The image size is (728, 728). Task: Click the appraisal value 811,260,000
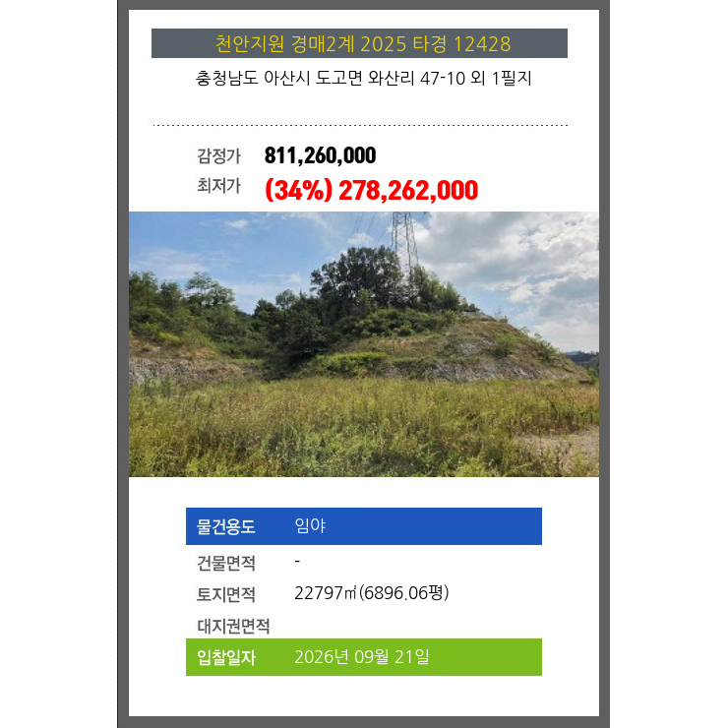[x=320, y=155]
